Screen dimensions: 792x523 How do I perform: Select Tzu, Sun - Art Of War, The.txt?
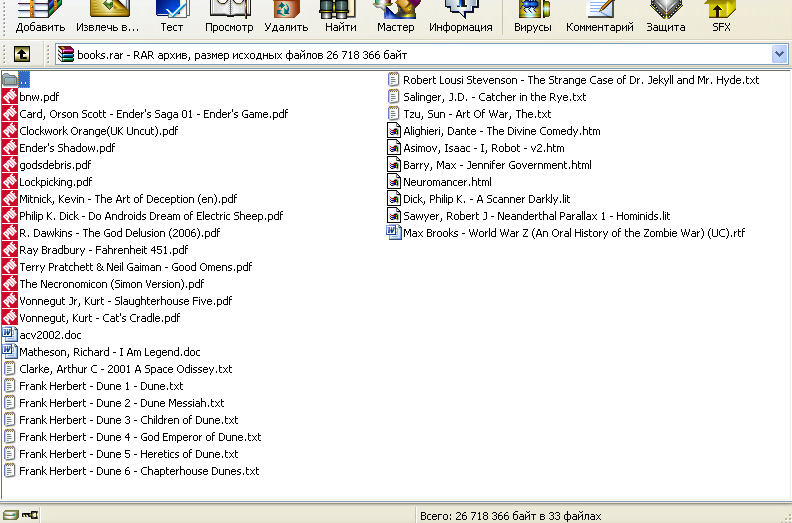pyautogui.click(x=477, y=114)
